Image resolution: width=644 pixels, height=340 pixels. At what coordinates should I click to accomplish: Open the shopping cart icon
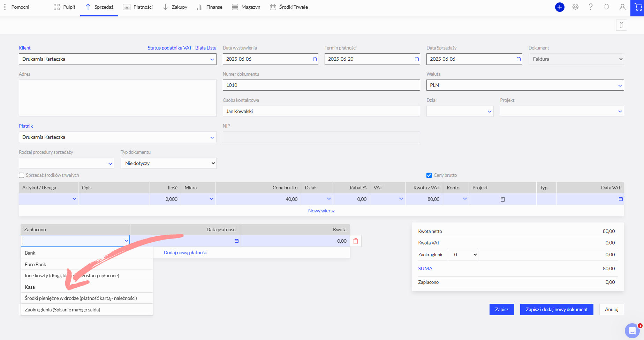pos(638,7)
